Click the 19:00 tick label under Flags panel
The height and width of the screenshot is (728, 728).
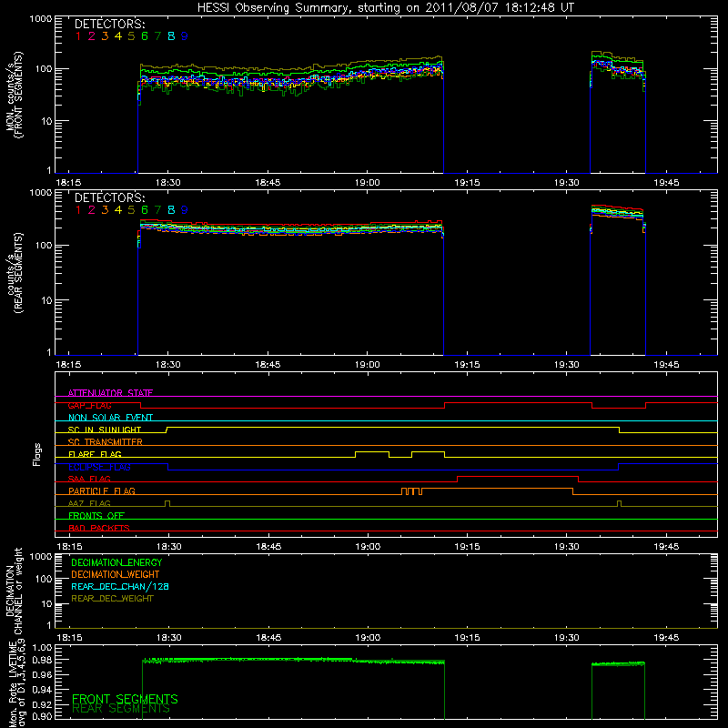point(368,547)
